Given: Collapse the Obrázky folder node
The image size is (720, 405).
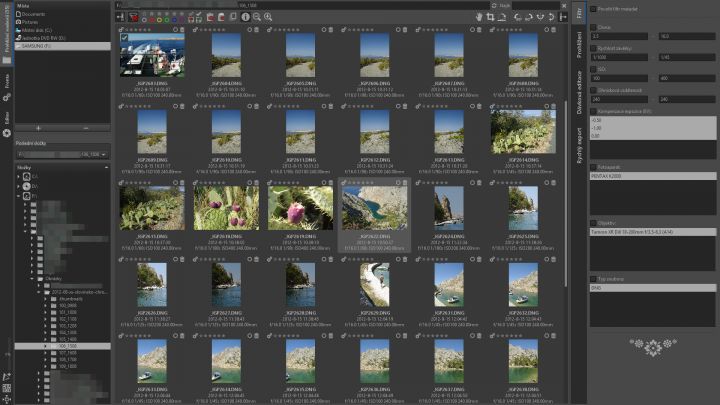Looking at the screenshot, I should click(x=32, y=279).
